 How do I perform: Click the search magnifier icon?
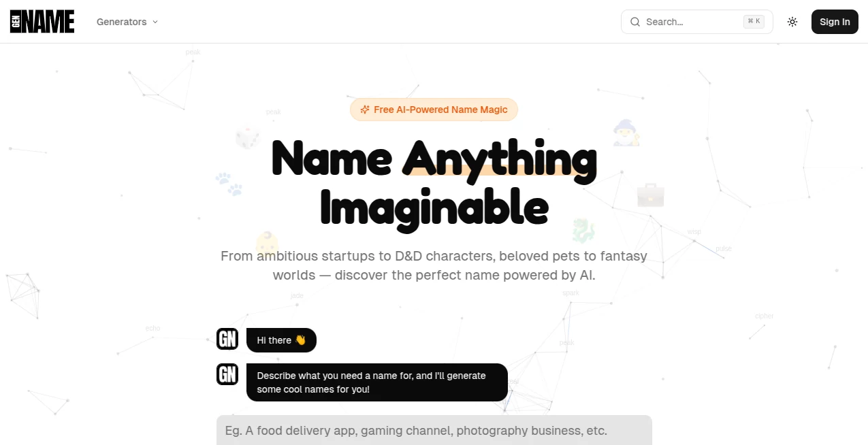point(635,22)
